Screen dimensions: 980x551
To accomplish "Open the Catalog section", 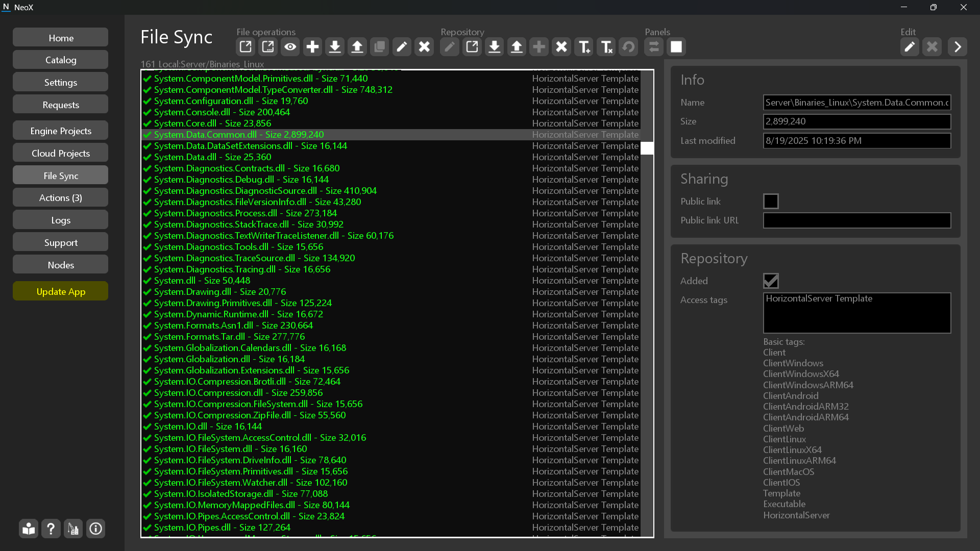I will click(x=61, y=60).
